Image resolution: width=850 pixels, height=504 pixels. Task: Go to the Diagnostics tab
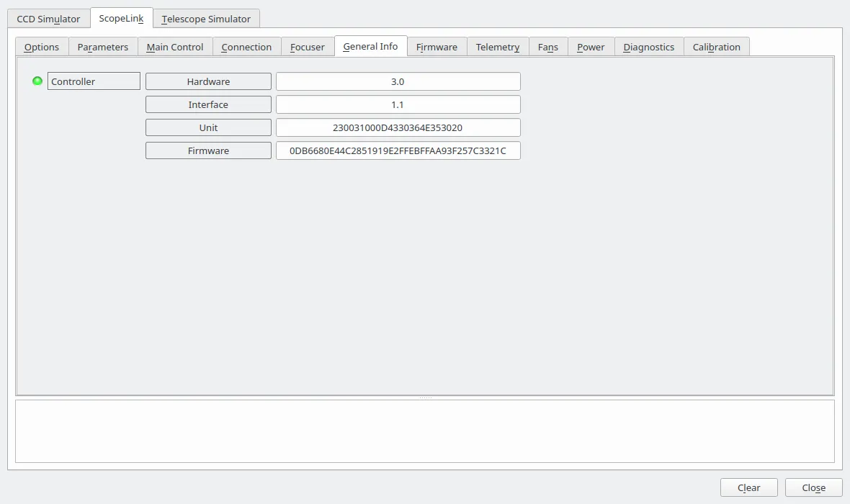(x=649, y=47)
